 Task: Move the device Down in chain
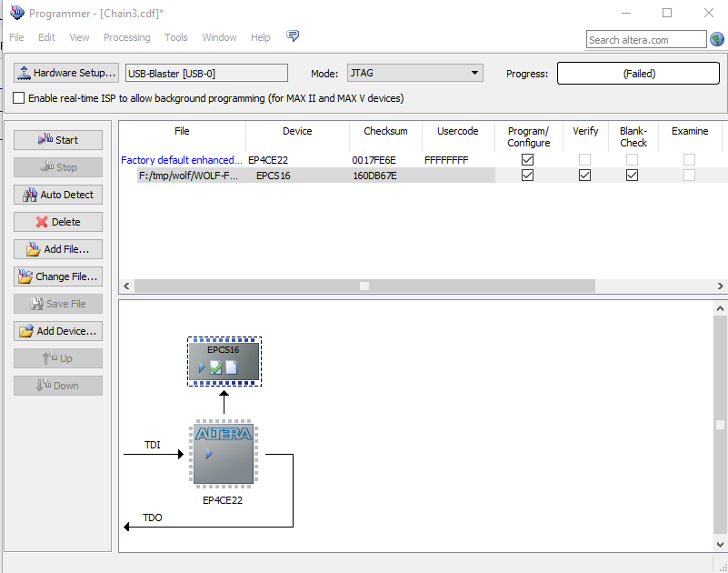(58, 386)
